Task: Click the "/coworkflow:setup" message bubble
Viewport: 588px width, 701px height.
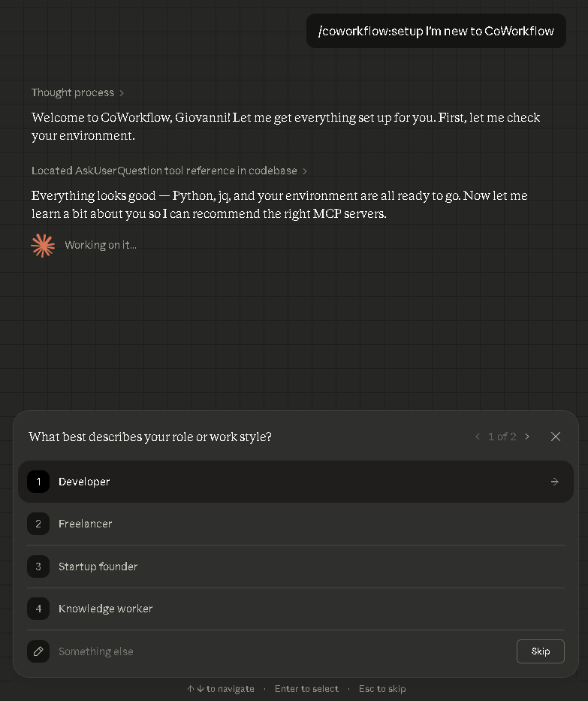Action: click(x=436, y=31)
